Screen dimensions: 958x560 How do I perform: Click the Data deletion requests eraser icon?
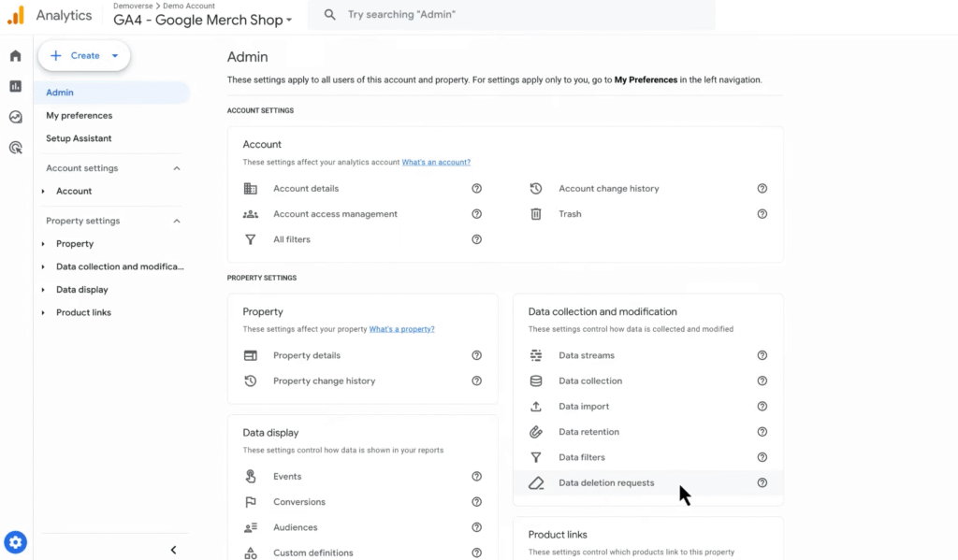[536, 483]
